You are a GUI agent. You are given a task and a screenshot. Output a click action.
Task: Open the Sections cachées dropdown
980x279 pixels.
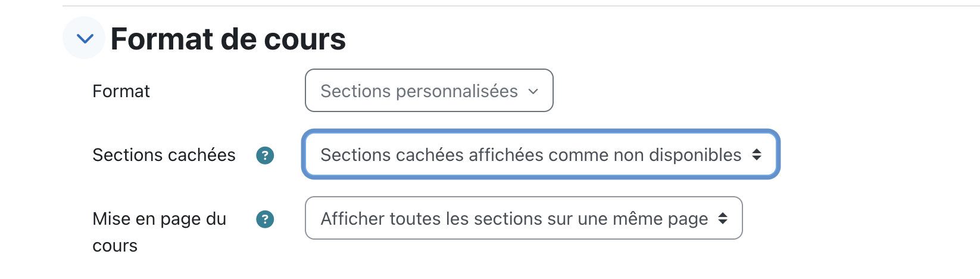tap(541, 154)
